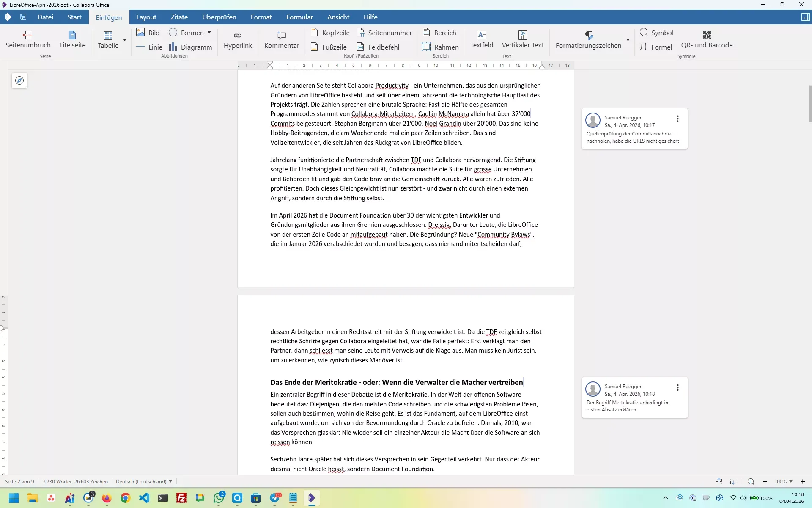Viewport: 812px width, 508px height.
Task: Open the Überprüfen tab
Action: pyautogui.click(x=219, y=17)
